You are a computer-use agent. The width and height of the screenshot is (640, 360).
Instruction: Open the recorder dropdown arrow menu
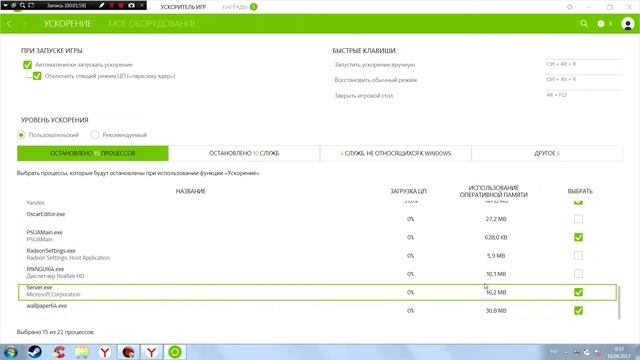[x=5, y=5]
